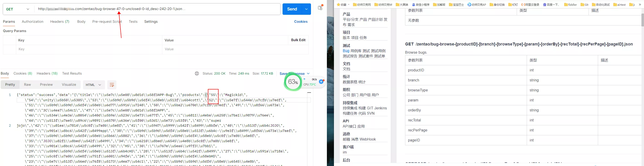The width and height of the screenshot is (644, 166).
Task: Toggle the wrap lines icon
Action: click(112, 85)
